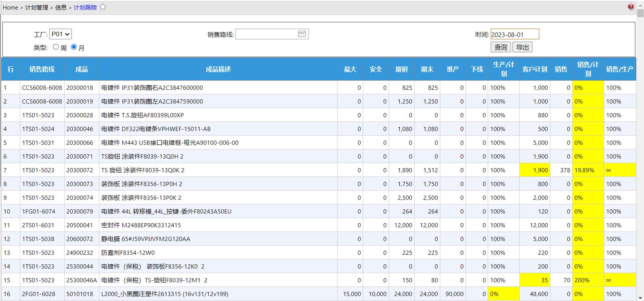Click product code 20300019
The width and height of the screenshot is (644, 301).
[x=79, y=101]
